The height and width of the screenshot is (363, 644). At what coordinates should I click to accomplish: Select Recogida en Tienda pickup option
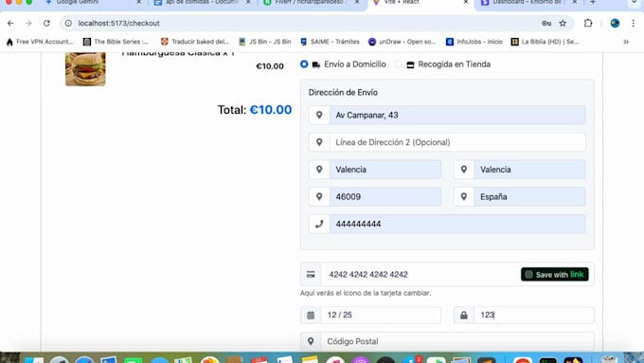pyautogui.click(x=398, y=64)
